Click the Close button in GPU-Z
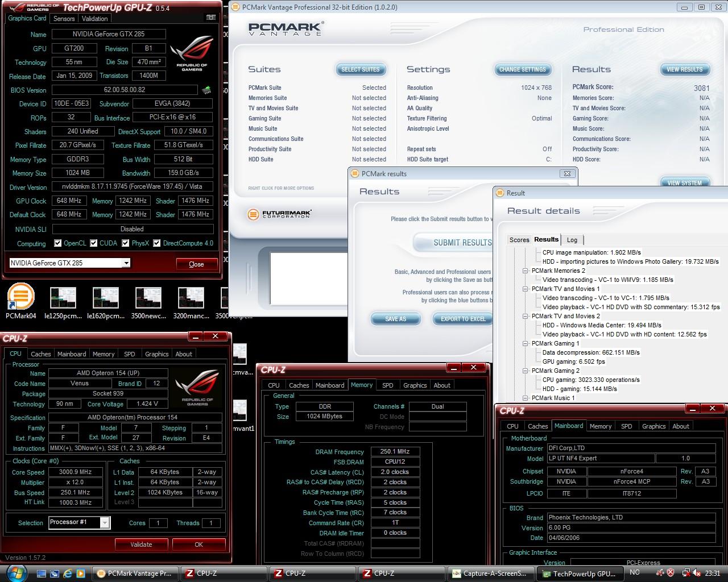 196,264
